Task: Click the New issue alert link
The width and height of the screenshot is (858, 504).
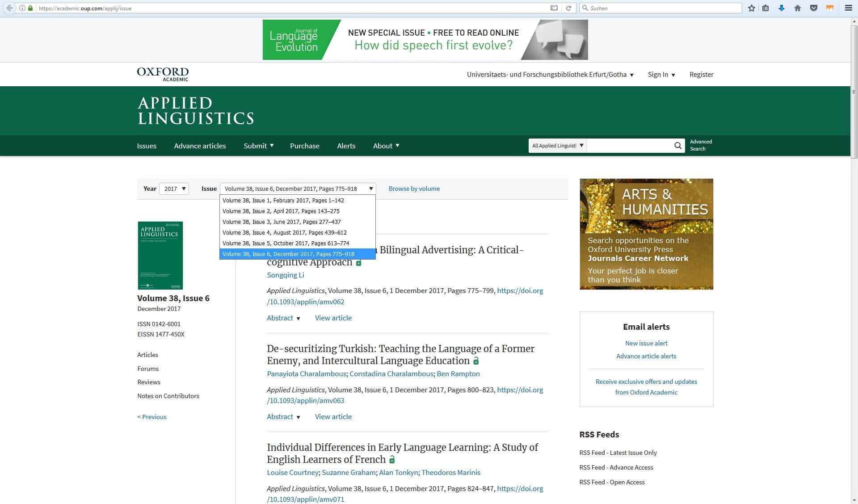Action: click(x=646, y=343)
